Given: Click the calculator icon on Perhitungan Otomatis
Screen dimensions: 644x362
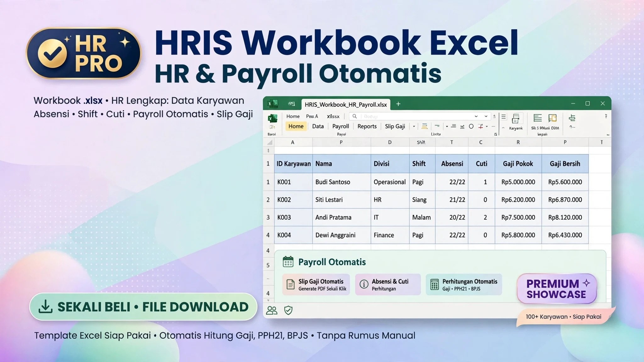Looking at the screenshot, I should pos(434,284).
